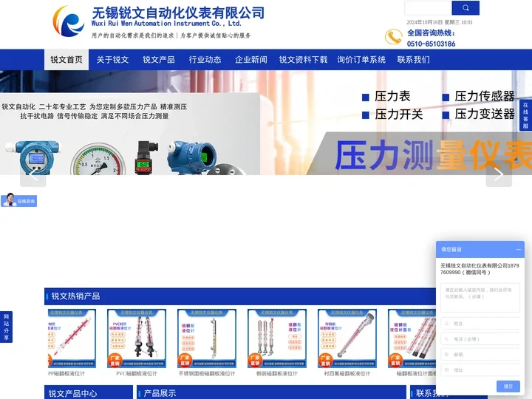The image size is (532, 399).
Task: Click the PVC磁翻板液位计 caption link
Action: pyautogui.click(x=137, y=374)
